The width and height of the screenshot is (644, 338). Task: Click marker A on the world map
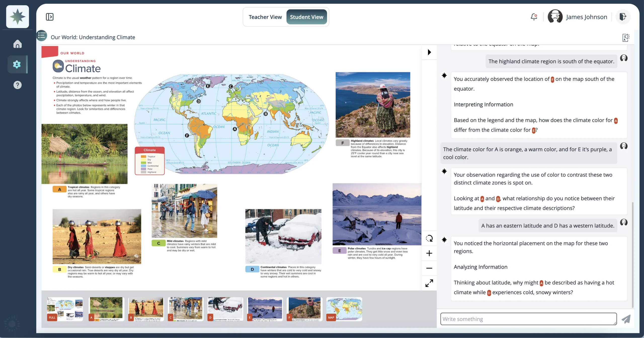[x=235, y=129]
